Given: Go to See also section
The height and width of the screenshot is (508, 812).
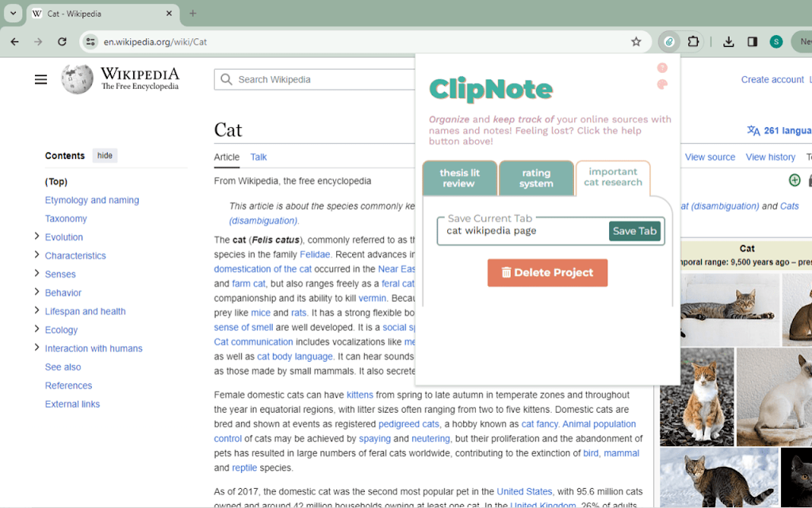Looking at the screenshot, I should tap(63, 367).
